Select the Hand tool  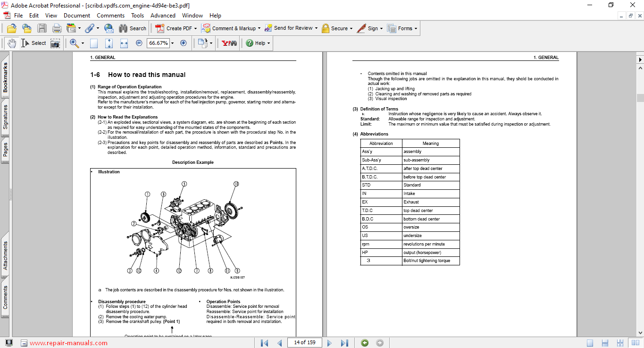(12, 43)
